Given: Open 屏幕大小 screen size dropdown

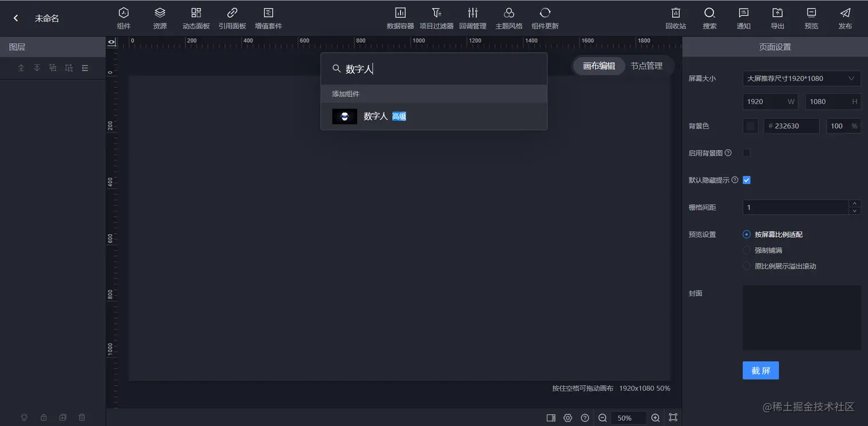Looking at the screenshot, I should (801, 79).
